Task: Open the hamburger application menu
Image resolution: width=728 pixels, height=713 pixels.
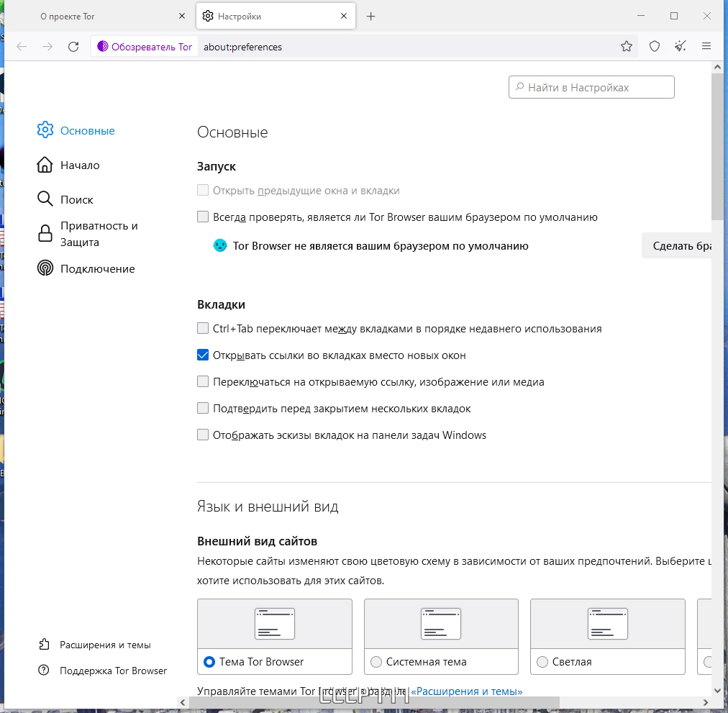Action: 706,47
